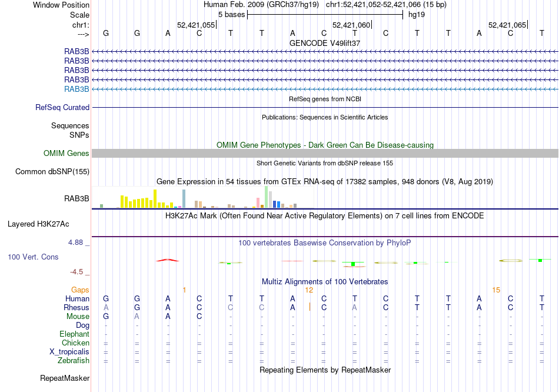Click the RefSeq Curated label
Screen dimensions: 559x392
coord(62,107)
